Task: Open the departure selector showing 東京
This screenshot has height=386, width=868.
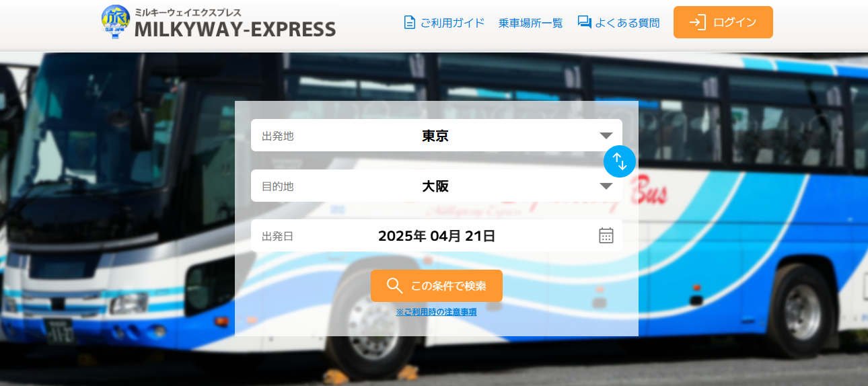Action: (437, 135)
